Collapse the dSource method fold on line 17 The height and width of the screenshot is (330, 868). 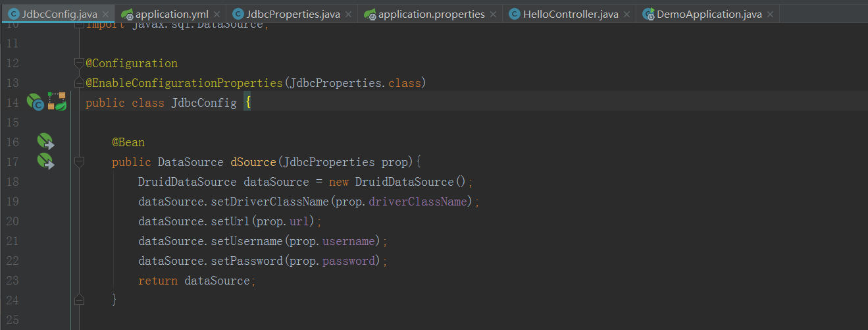pos(79,162)
